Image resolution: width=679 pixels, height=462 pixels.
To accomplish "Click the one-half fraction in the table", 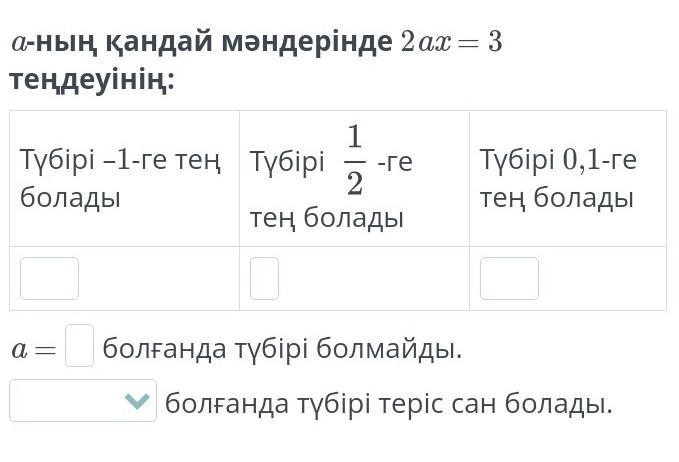I will click(354, 160).
